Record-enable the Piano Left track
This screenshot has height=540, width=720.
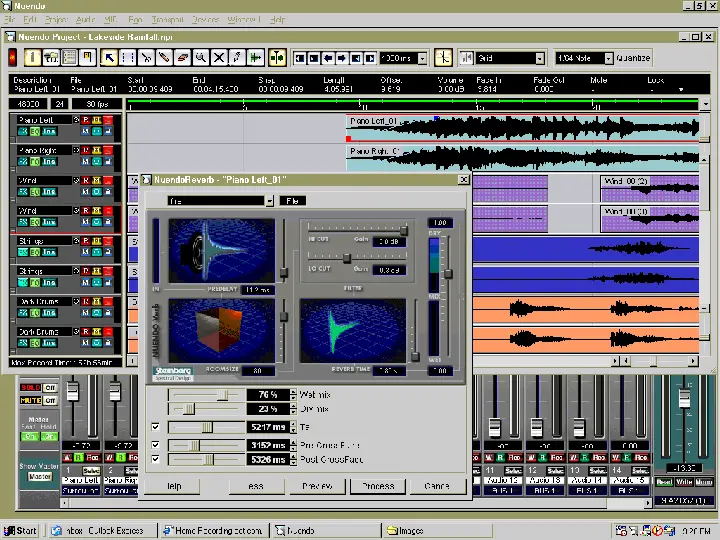86,120
